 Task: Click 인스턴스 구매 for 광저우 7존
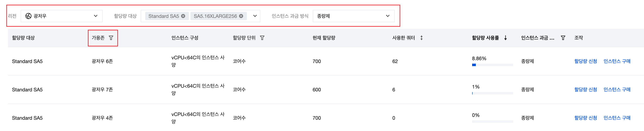click(x=617, y=89)
